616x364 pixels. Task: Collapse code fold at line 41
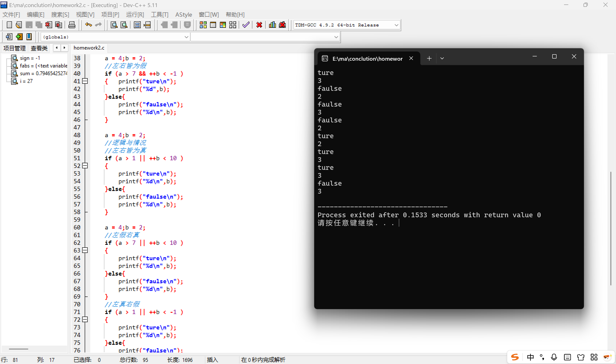tap(85, 81)
